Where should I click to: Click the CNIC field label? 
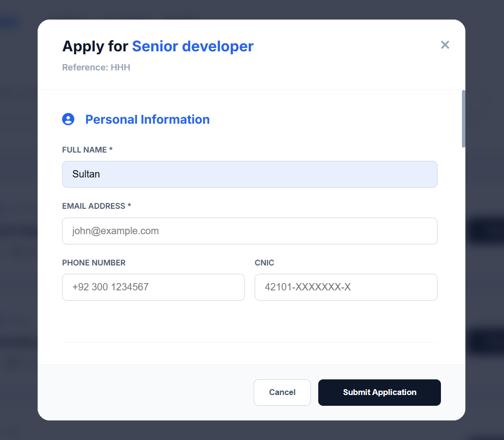click(264, 263)
